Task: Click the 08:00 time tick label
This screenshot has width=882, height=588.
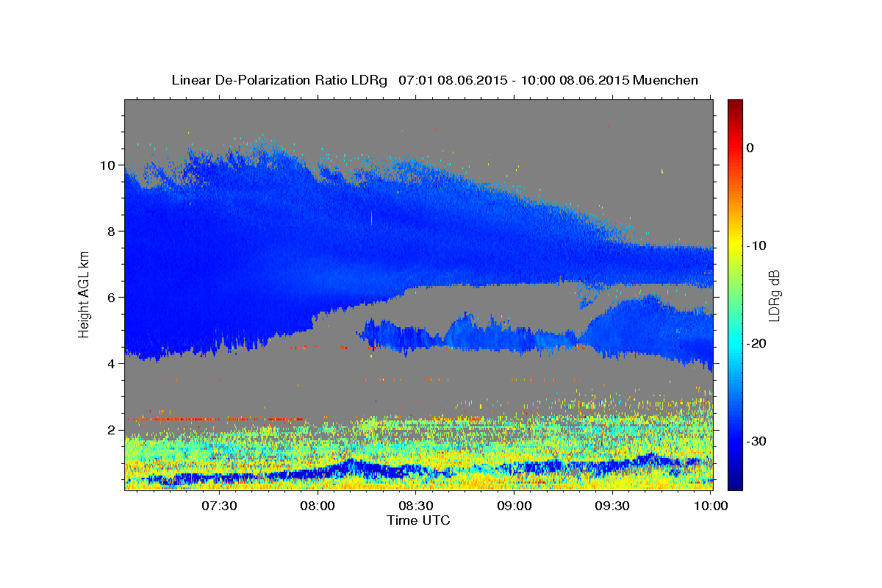Action: [318, 506]
